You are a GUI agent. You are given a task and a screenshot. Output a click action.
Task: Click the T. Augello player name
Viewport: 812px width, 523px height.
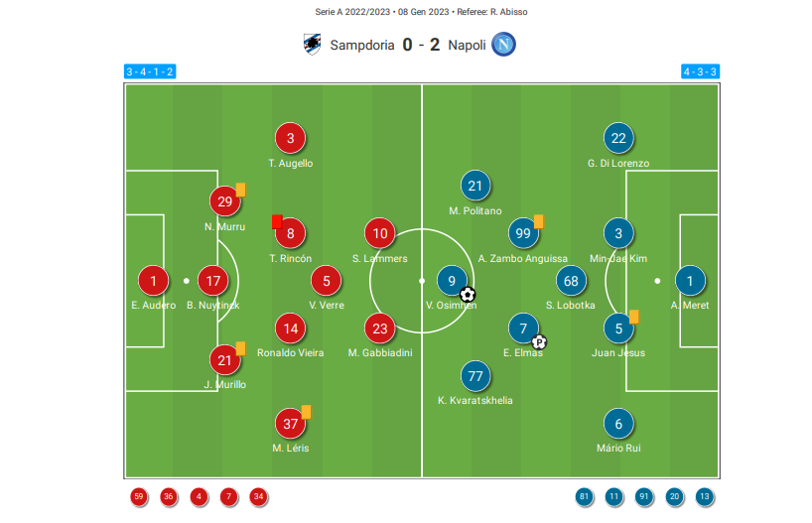tap(291, 163)
